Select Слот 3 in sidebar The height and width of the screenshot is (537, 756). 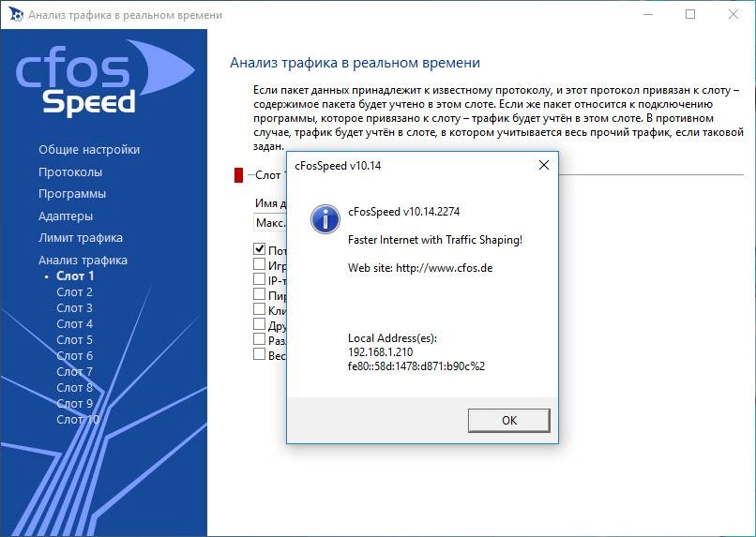pyautogui.click(x=74, y=307)
